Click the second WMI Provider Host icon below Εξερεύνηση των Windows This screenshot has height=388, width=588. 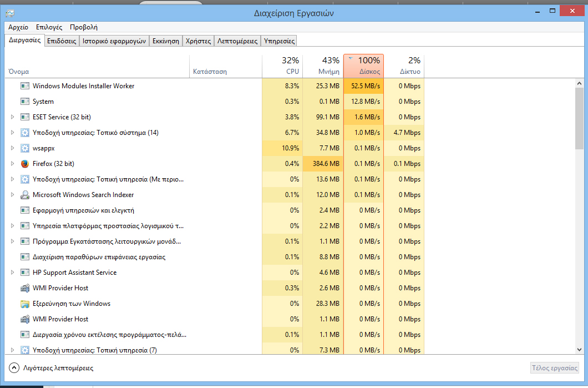tap(25, 319)
